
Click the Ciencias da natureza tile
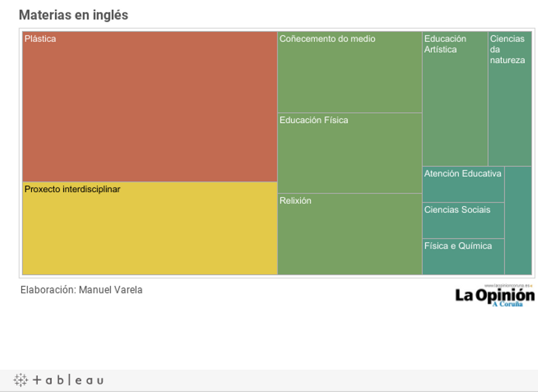pos(510,99)
